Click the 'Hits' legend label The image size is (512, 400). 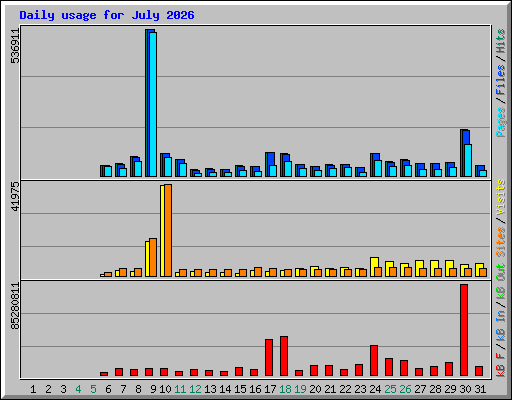(501, 41)
